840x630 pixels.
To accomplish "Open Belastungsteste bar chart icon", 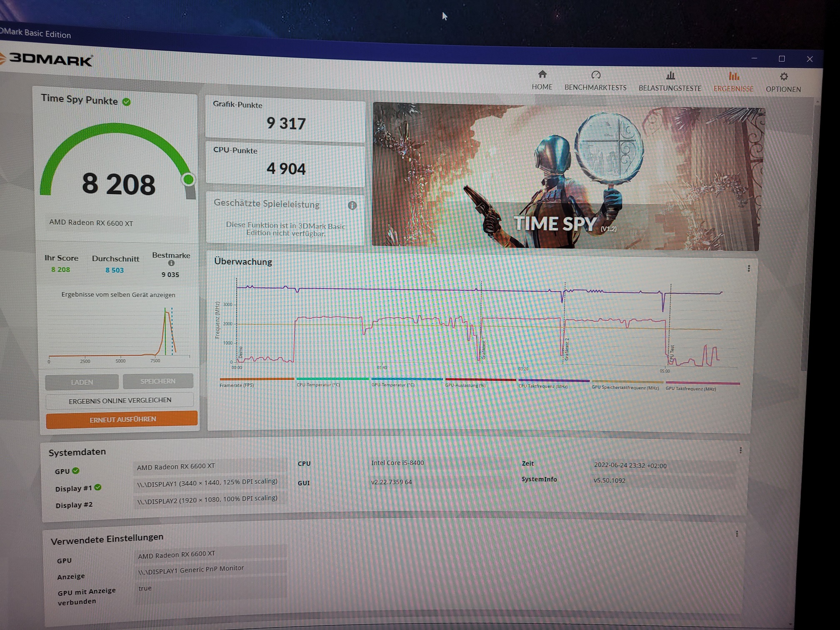I will click(670, 76).
